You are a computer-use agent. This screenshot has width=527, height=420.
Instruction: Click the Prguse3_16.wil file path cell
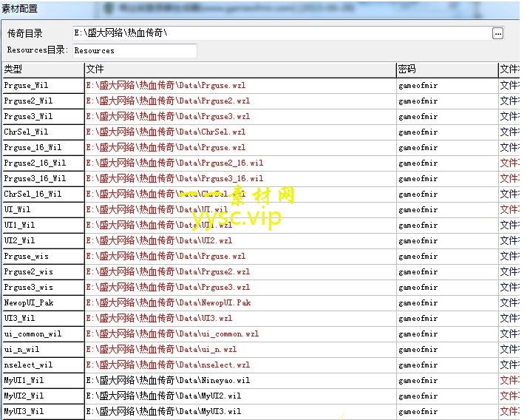tap(239, 179)
